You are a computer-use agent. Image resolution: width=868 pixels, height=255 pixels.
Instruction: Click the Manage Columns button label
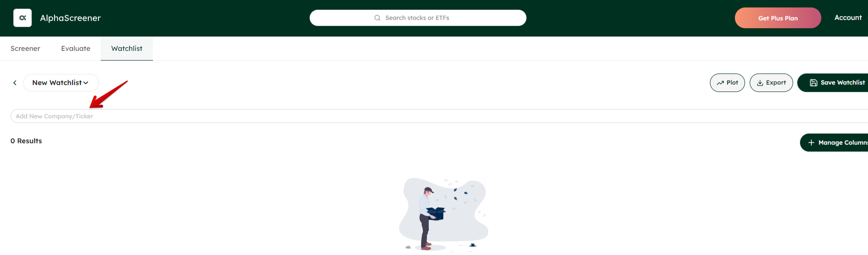(843, 143)
